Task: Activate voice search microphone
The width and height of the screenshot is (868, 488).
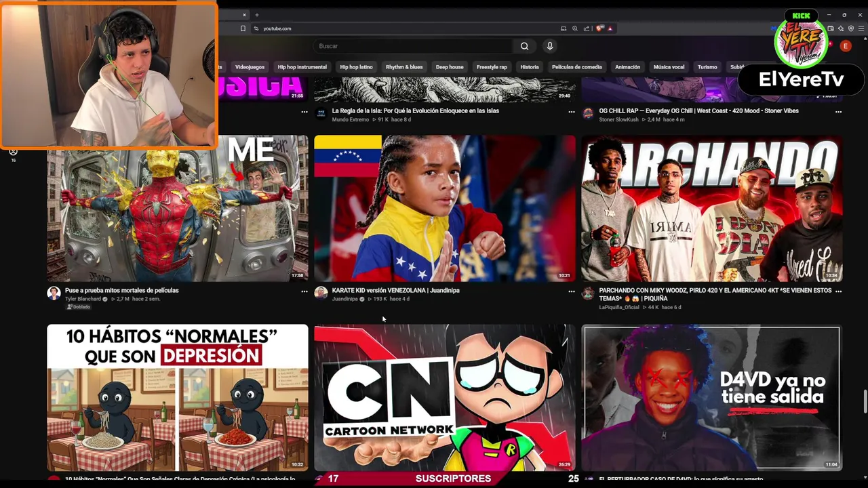Action: (550, 46)
